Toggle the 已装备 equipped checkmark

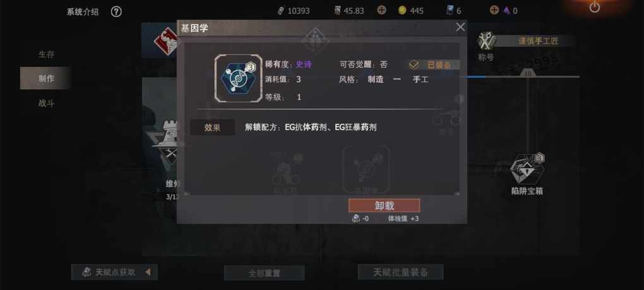coord(414,65)
